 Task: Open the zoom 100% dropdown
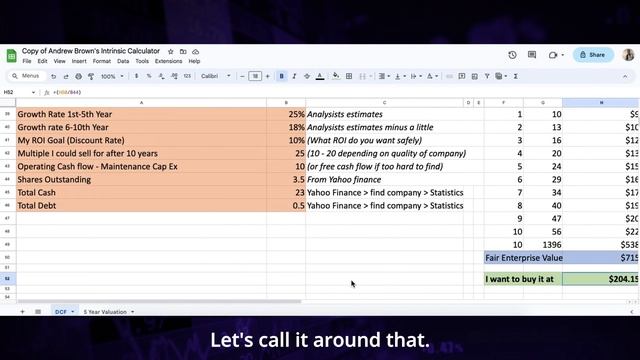pos(112,76)
